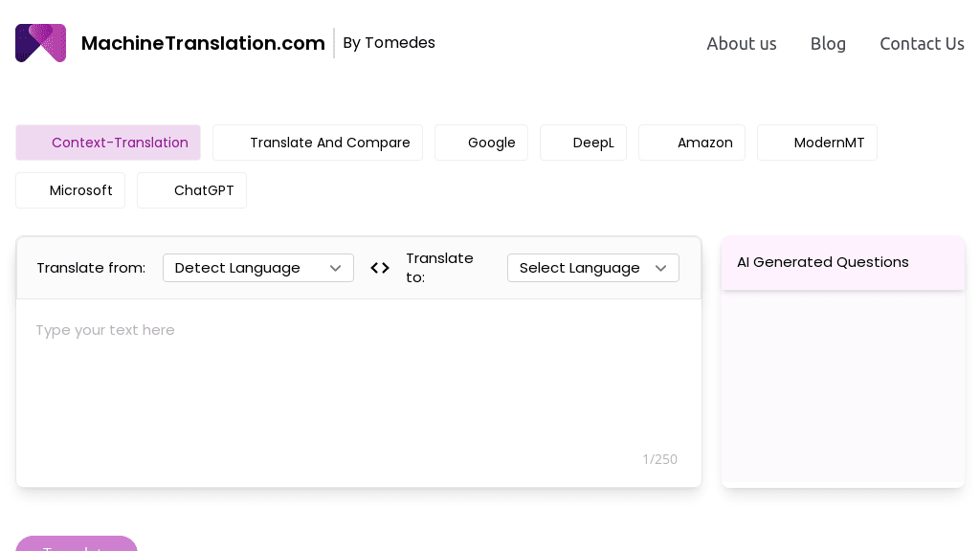Open the Detect Language dropdown
Image resolution: width=980 pixels, height=551 pixels.
click(258, 268)
